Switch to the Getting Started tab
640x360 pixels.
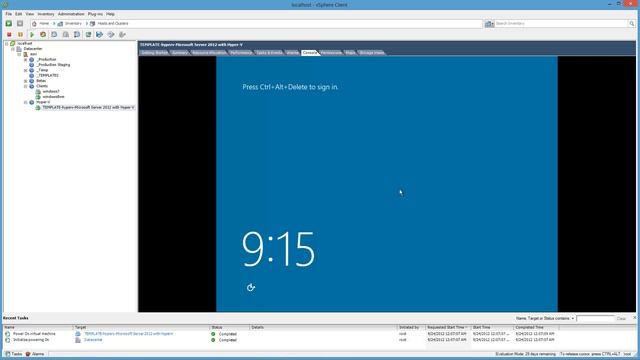pos(154,53)
